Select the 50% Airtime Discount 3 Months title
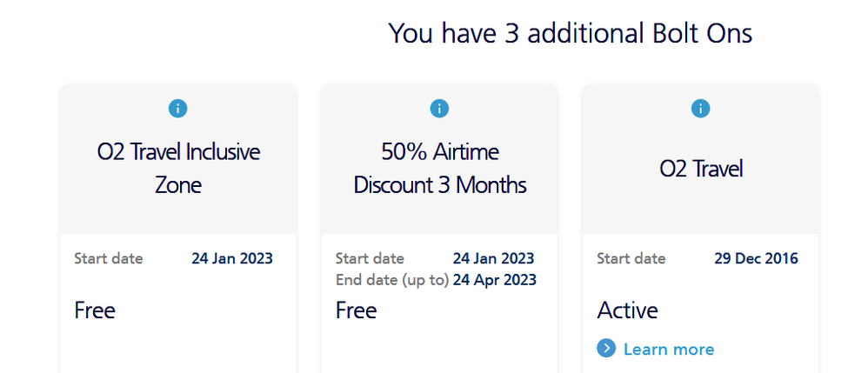This screenshot has height=373, width=868. click(440, 168)
